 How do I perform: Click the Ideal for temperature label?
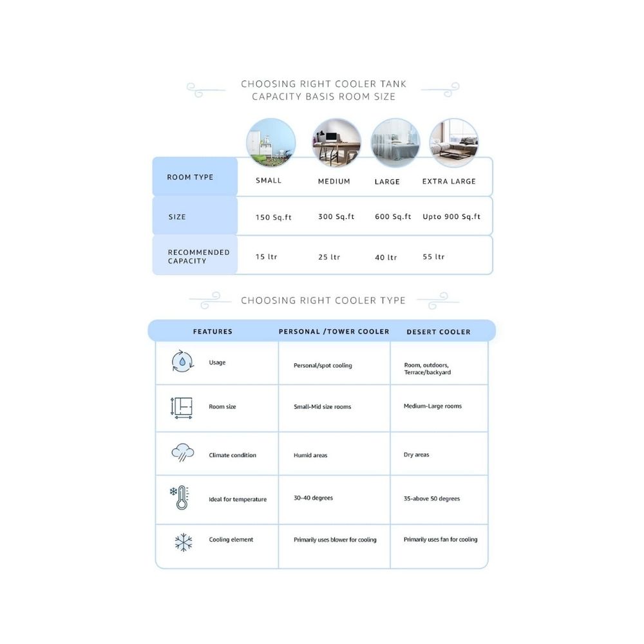coord(238,500)
